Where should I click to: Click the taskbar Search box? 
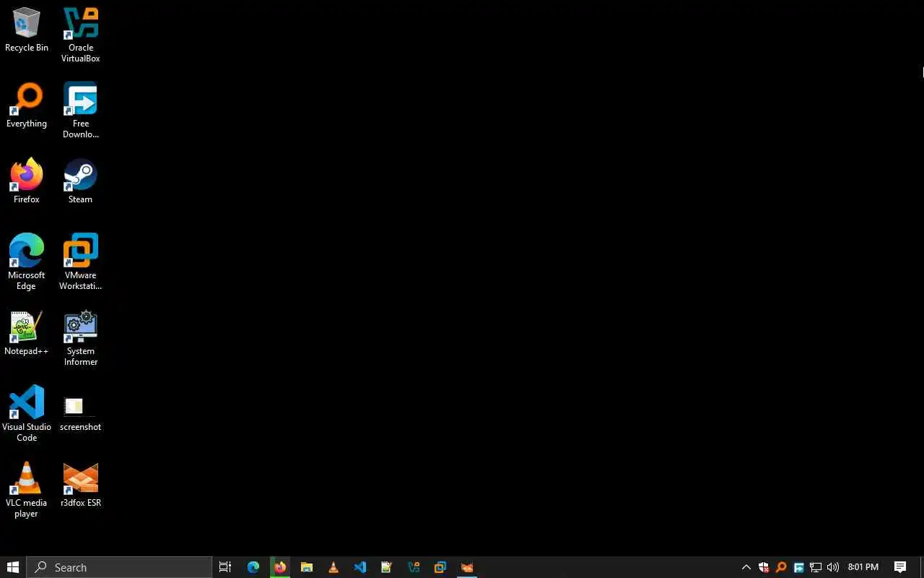click(x=119, y=567)
